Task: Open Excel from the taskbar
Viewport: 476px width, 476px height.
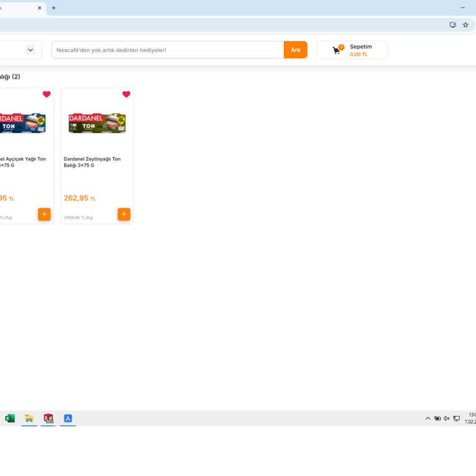Action: pos(10,418)
